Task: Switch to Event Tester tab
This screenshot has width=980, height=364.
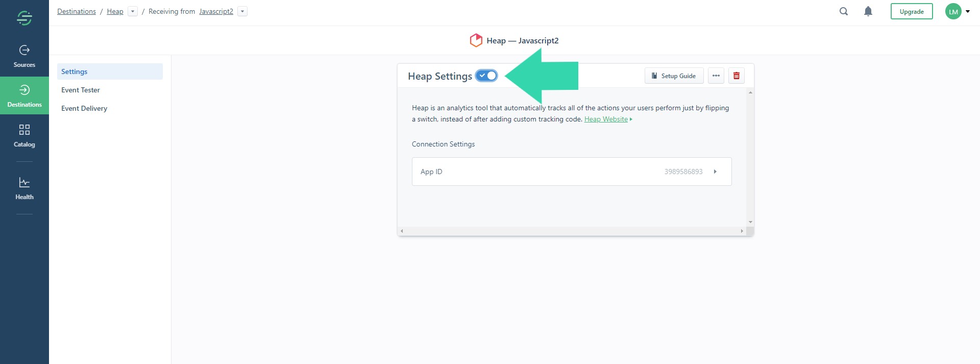Action: (81, 90)
